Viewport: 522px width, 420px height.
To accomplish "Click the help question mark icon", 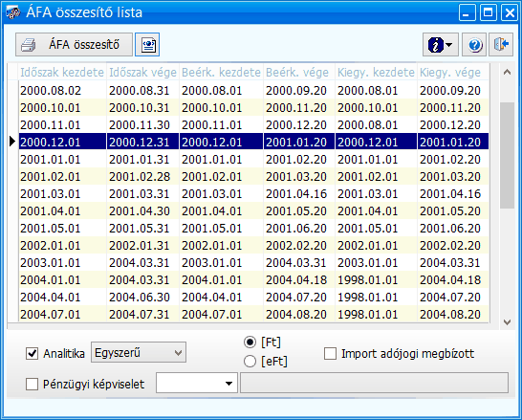I will click(x=474, y=44).
